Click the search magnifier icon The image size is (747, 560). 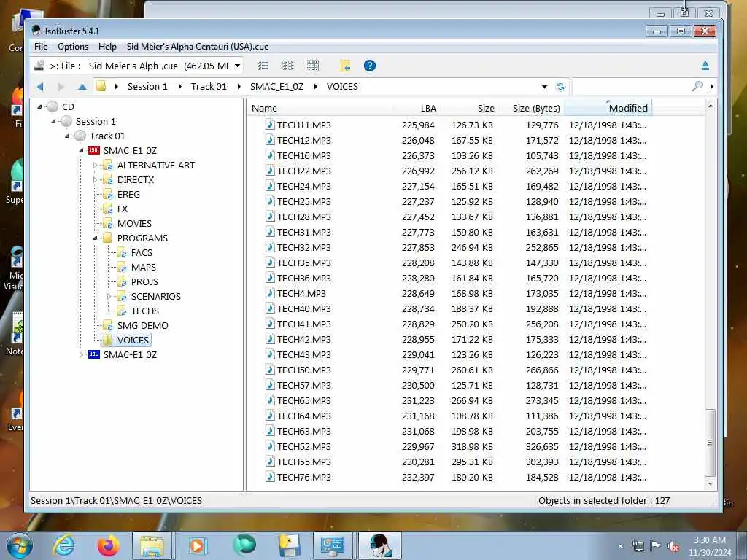pos(697,86)
